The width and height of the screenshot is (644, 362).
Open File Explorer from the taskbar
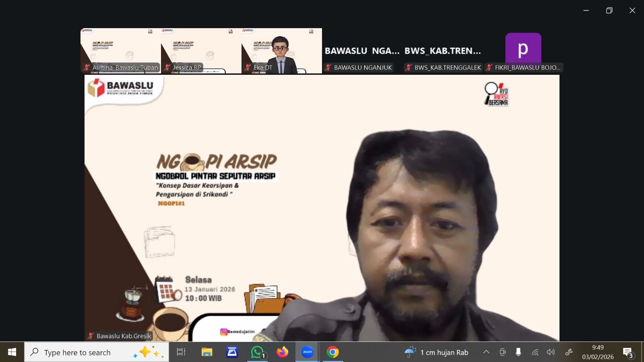coord(206,352)
